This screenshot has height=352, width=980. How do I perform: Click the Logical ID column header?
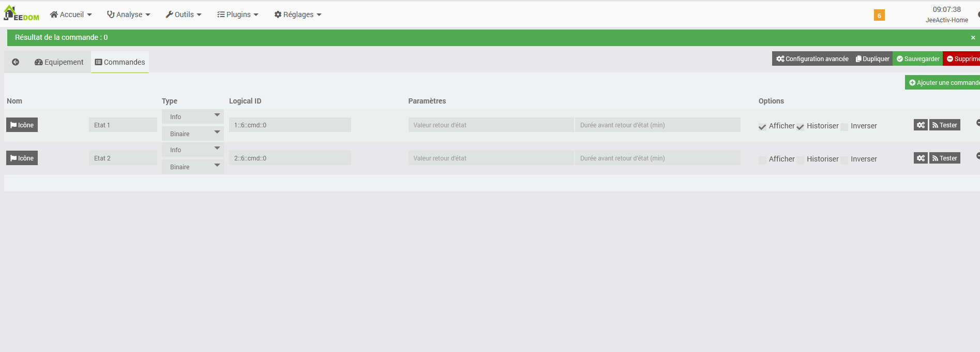245,101
